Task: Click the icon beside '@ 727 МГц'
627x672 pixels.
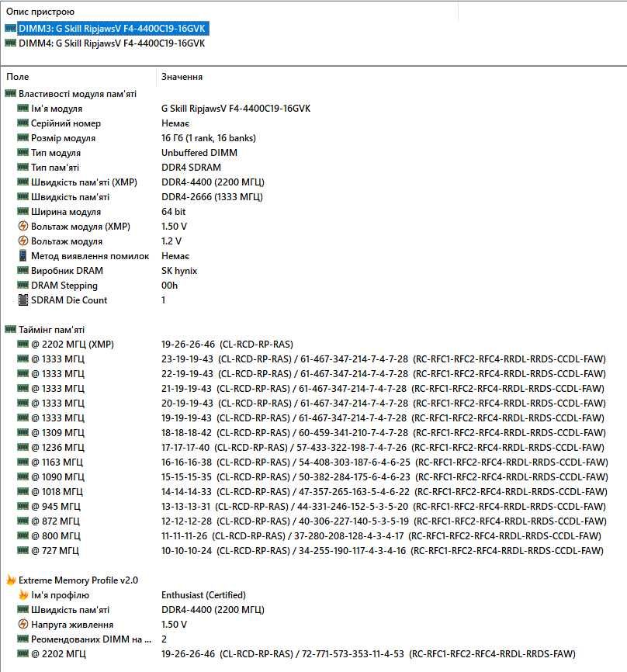Action: (23, 550)
